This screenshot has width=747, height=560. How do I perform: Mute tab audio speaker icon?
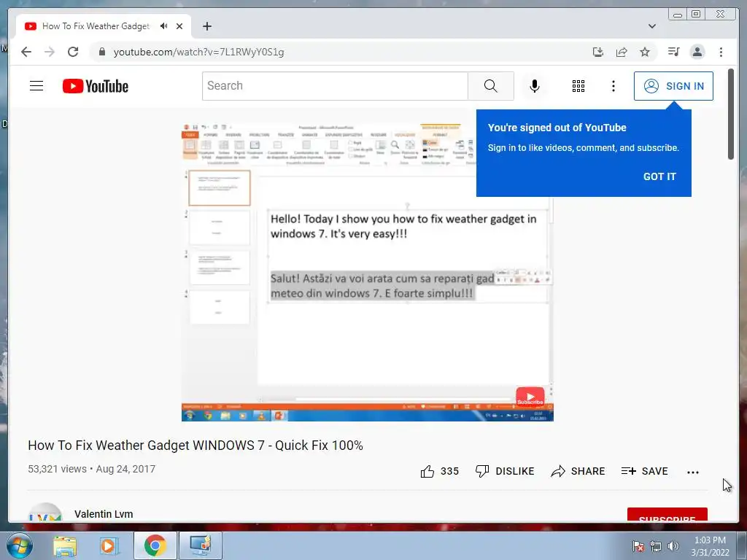click(x=164, y=26)
